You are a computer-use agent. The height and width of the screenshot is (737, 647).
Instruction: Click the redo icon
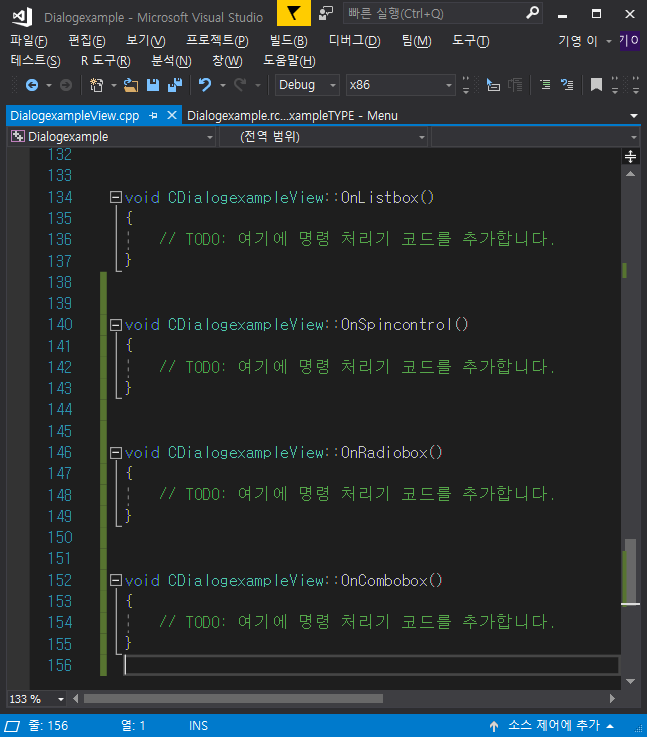pos(240,85)
